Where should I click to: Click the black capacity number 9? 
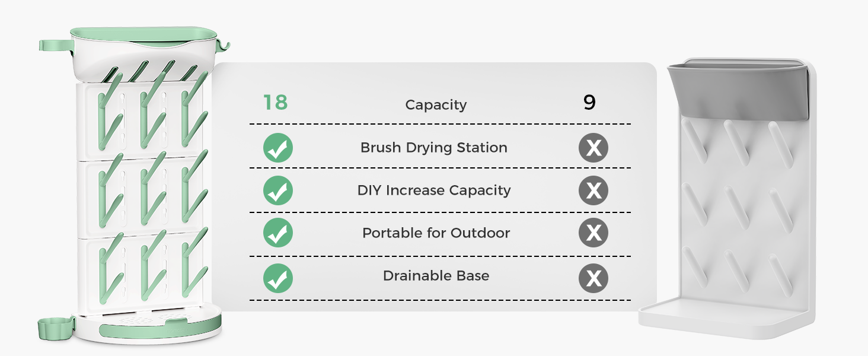[589, 103]
